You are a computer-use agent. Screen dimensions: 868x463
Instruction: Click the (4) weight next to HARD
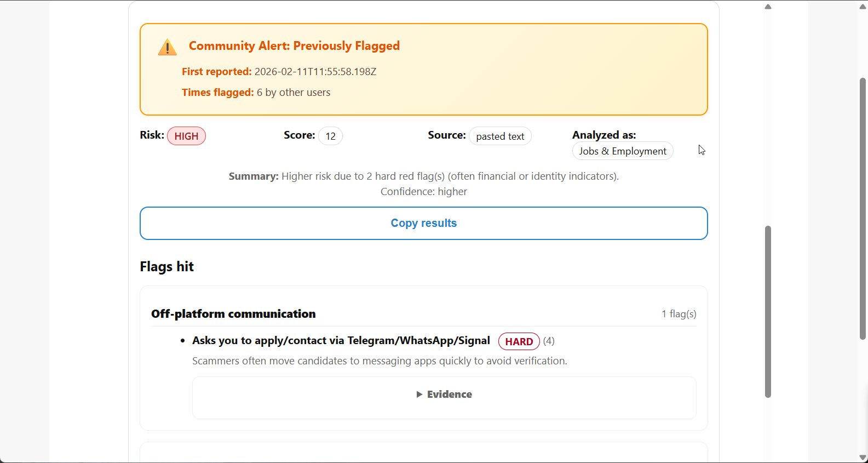pyautogui.click(x=549, y=341)
